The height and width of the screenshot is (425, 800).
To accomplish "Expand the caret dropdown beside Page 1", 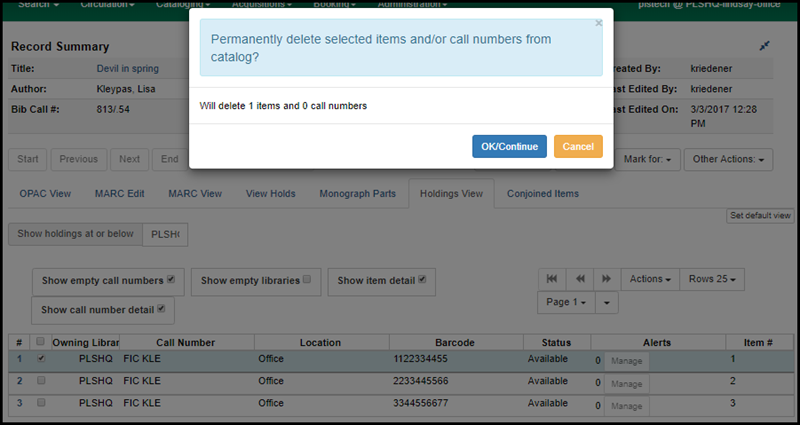I will (607, 302).
